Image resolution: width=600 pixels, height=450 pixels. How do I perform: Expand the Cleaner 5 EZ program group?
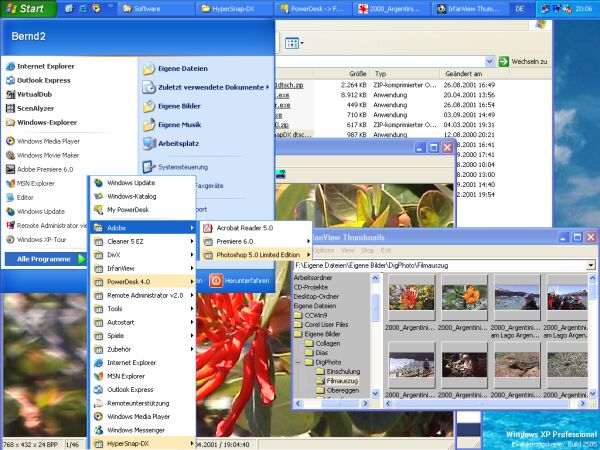(x=143, y=241)
